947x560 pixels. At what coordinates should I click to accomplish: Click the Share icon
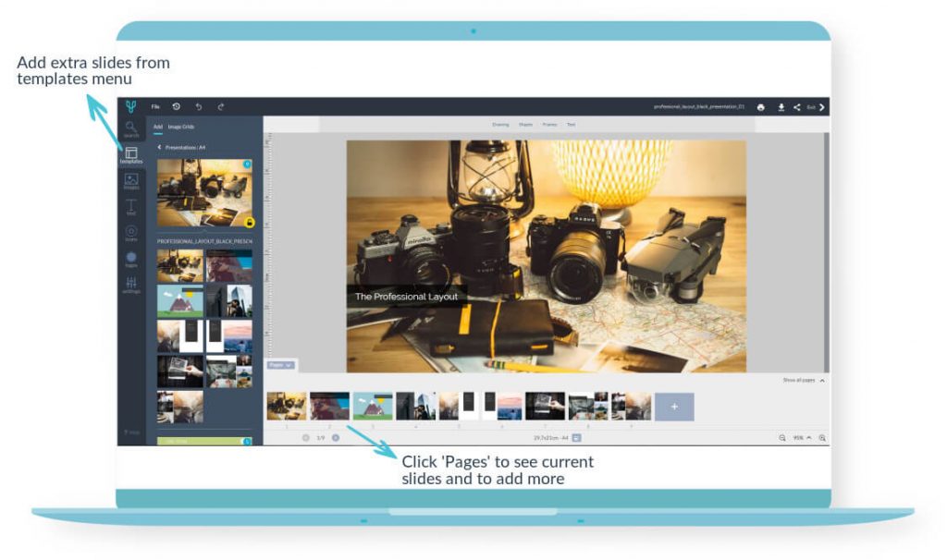tap(798, 107)
